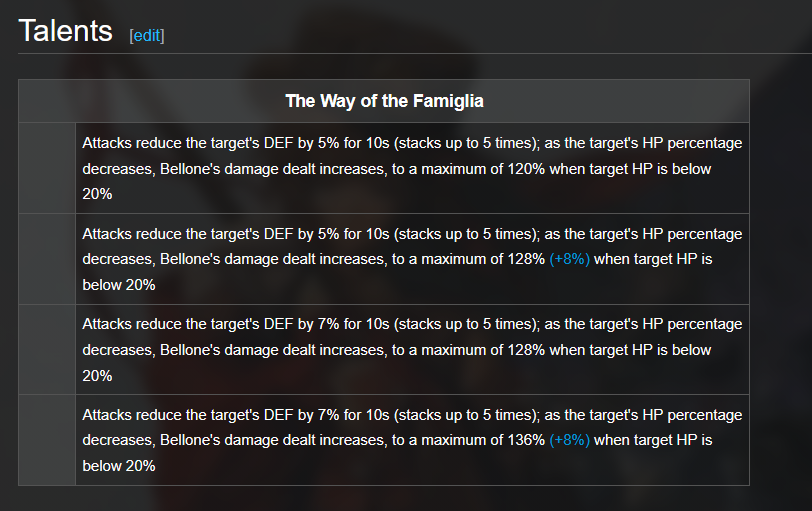Click the Talents section heading
812x511 pixels.
click(65, 31)
